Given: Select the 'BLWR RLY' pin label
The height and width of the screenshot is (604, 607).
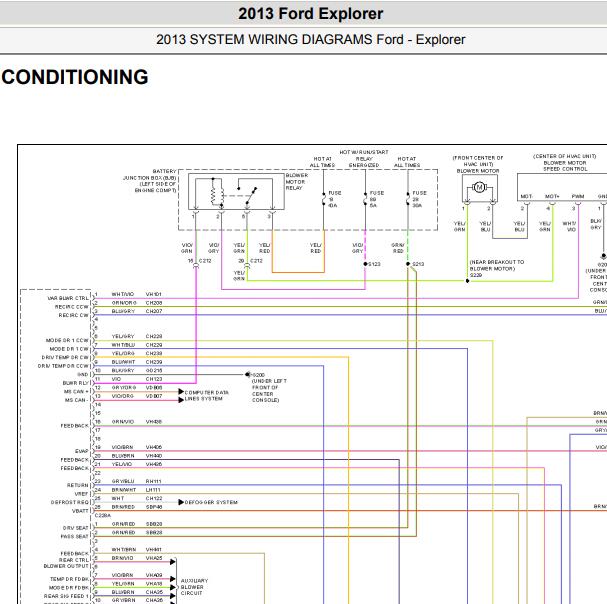Looking at the screenshot, I should click(75, 383).
